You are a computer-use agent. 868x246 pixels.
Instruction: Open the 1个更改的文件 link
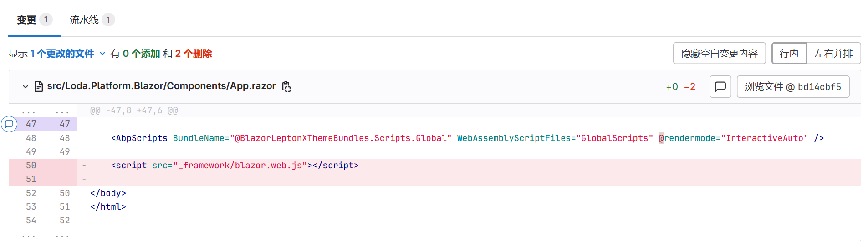pos(62,54)
